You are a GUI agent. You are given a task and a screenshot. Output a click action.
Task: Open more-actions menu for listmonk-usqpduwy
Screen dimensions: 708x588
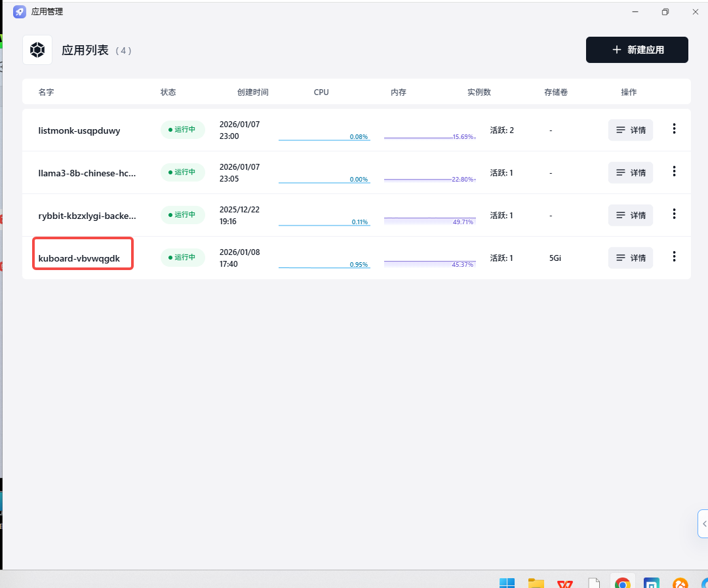click(x=674, y=128)
